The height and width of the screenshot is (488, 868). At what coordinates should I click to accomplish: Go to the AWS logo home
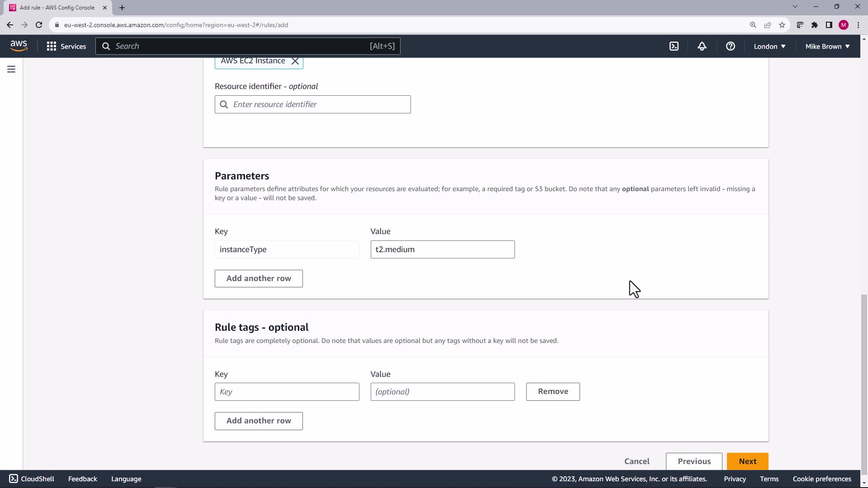point(19,46)
